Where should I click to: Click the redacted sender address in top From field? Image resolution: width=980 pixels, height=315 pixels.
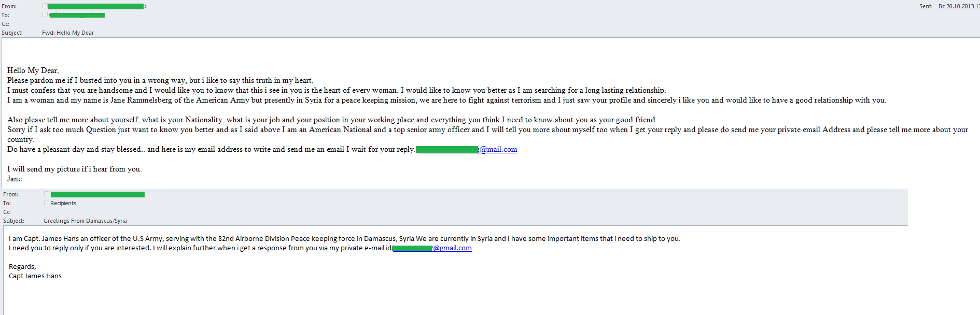point(95,6)
